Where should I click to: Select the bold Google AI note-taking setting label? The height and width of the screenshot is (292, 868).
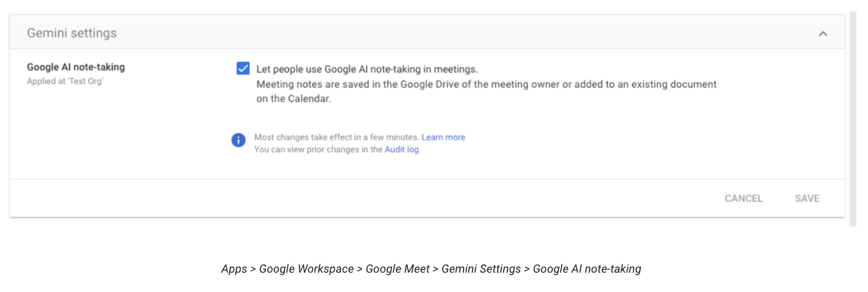click(76, 67)
